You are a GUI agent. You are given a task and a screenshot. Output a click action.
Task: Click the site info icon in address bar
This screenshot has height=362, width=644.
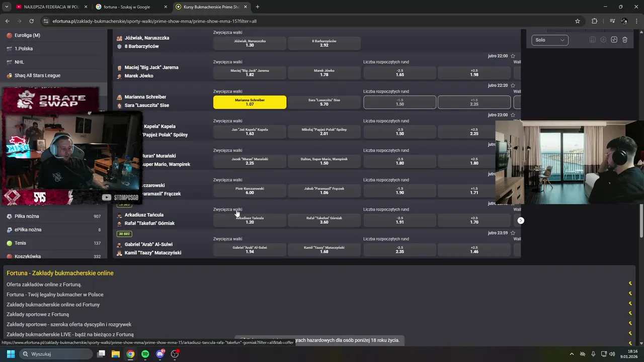[46, 21]
